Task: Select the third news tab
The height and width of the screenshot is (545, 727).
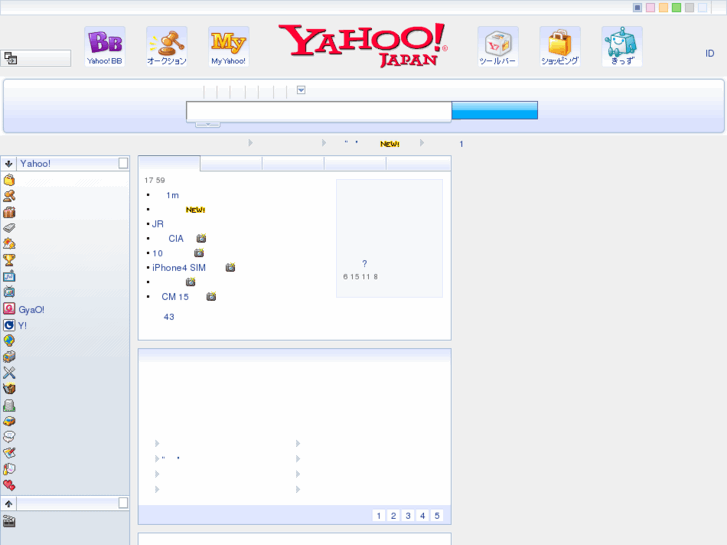Action: (x=293, y=163)
